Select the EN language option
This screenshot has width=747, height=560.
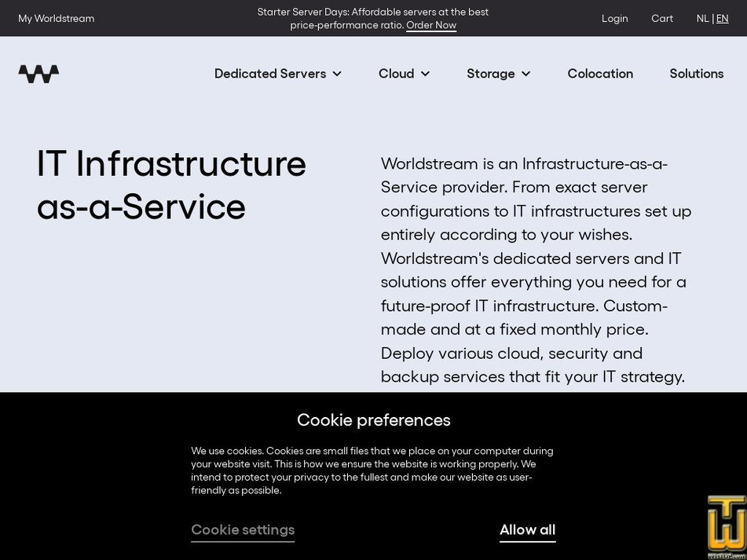(723, 18)
